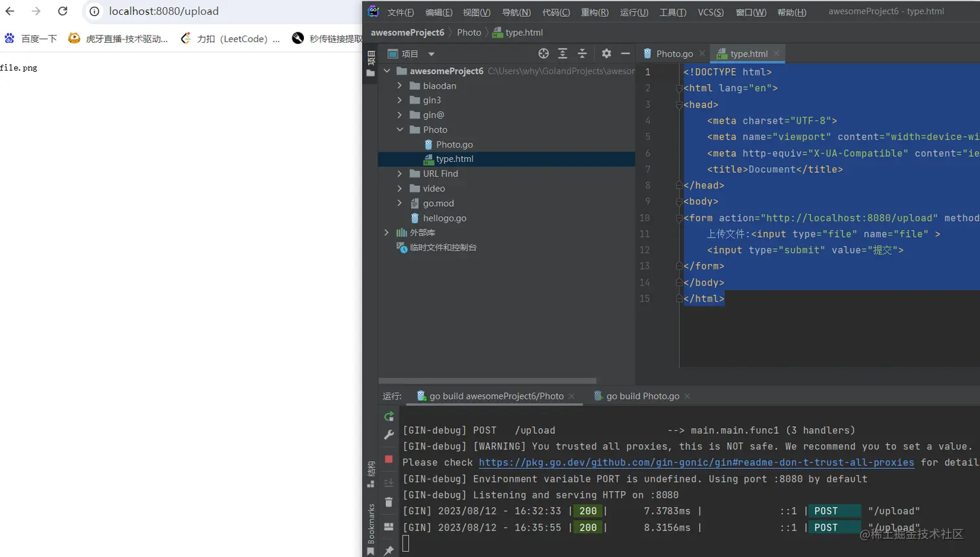This screenshot has width=980, height=557.
Task: Open the 重构(R) menu
Action: [x=594, y=12]
